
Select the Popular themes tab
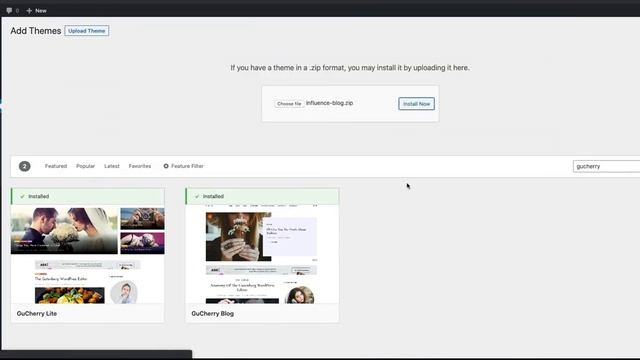point(85,166)
